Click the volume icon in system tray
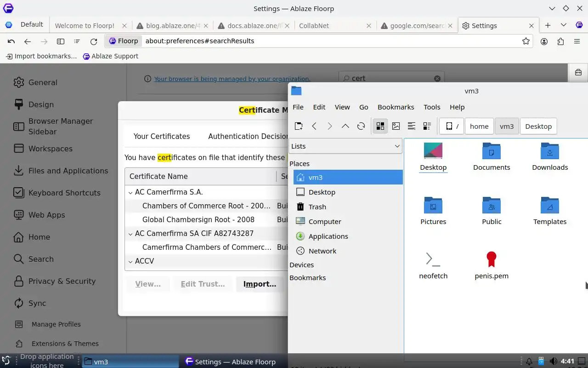Screen dimensions: 588x368 (x=554, y=362)
